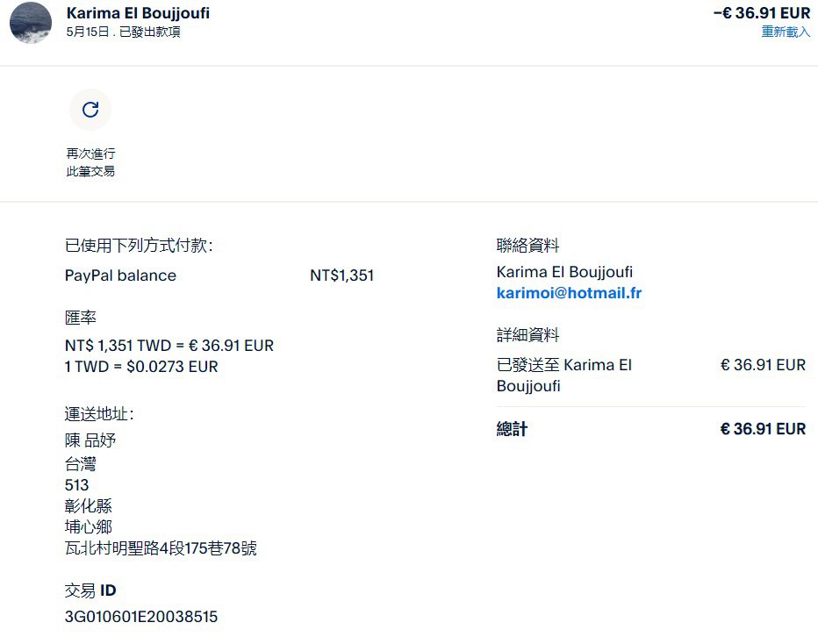This screenshot has height=644, width=818.
Task: Click the −€ 36.91 EUR header amount
Action: coord(762,13)
